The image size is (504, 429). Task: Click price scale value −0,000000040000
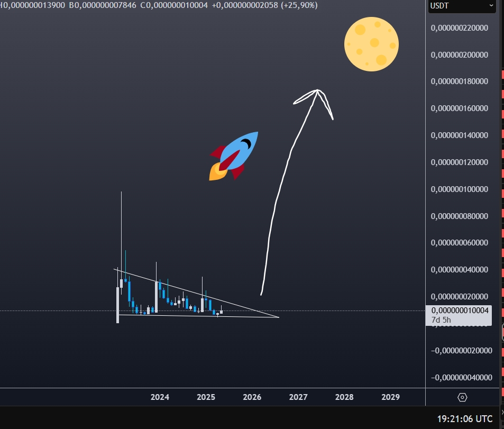click(462, 378)
